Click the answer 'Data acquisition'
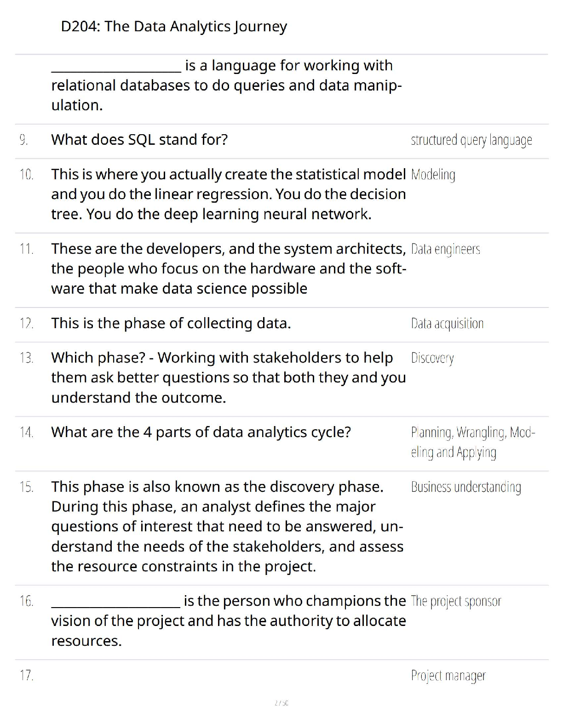563x728 pixels. pos(448,324)
